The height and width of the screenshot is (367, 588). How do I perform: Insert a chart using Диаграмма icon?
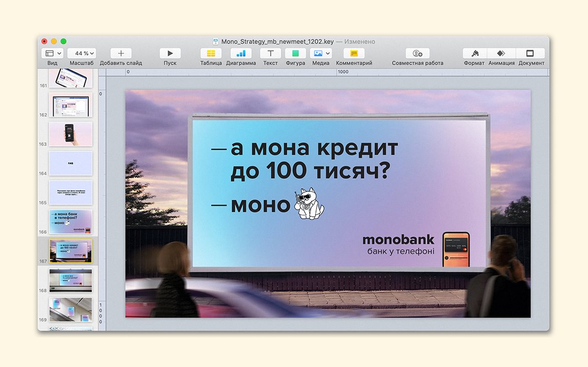click(x=241, y=53)
